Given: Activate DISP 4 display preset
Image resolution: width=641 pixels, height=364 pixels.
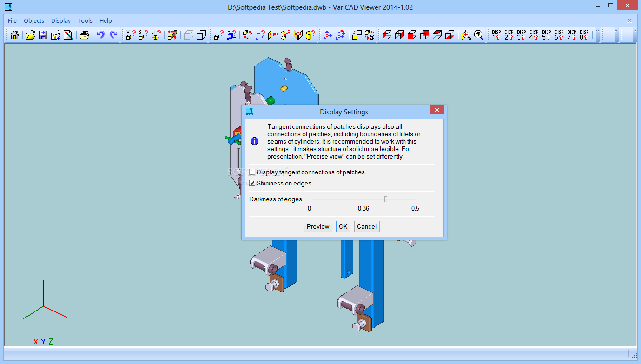Looking at the screenshot, I should click(534, 35).
